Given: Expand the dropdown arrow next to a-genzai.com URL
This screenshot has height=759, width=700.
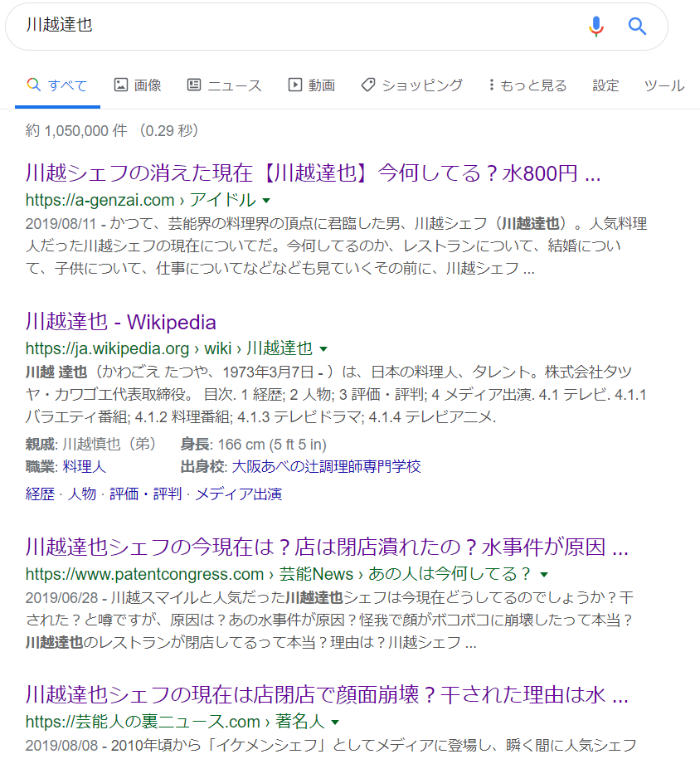Looking at the screenshot, I should [266, 201].
